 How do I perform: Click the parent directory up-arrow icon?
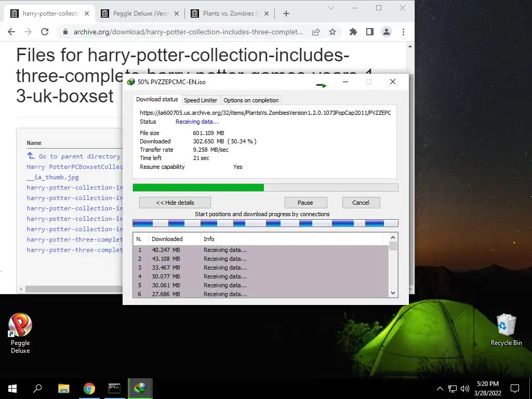tap(31, 155)
